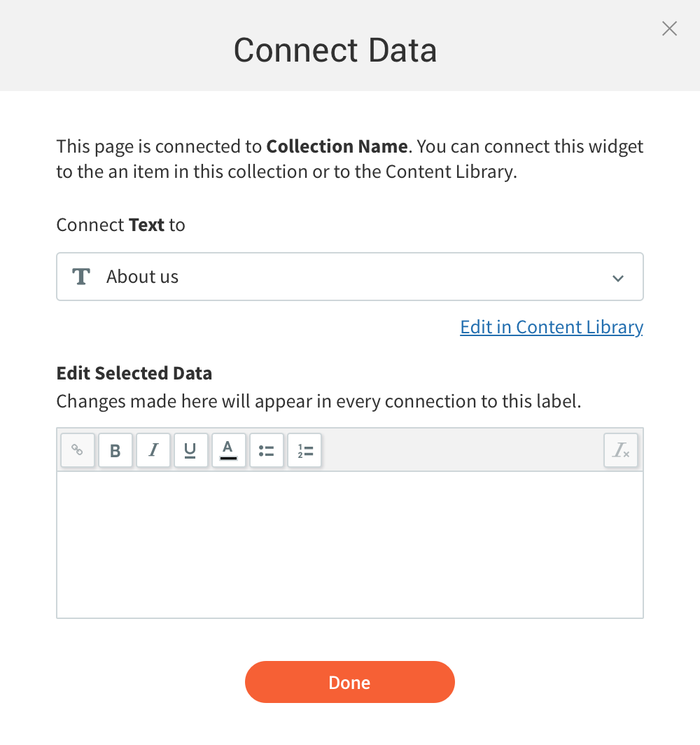
Task: Open the text color picker
Action: coord(229,450)
